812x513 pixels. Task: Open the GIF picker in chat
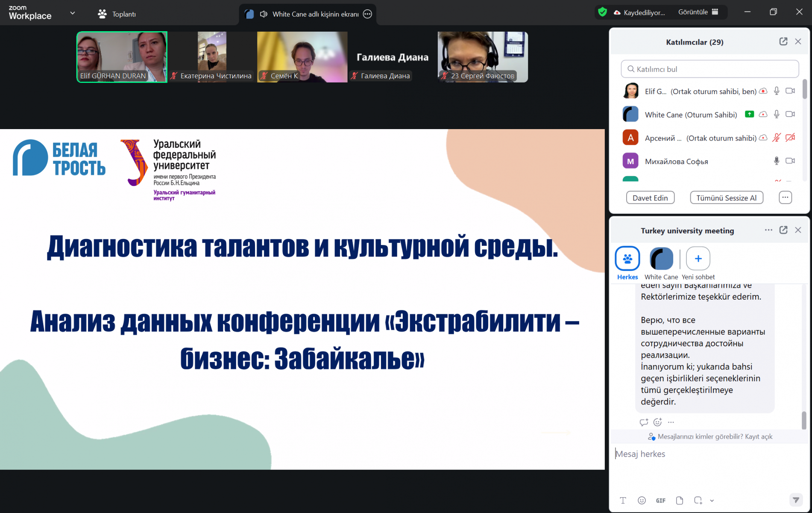click(x=660, y=500)
